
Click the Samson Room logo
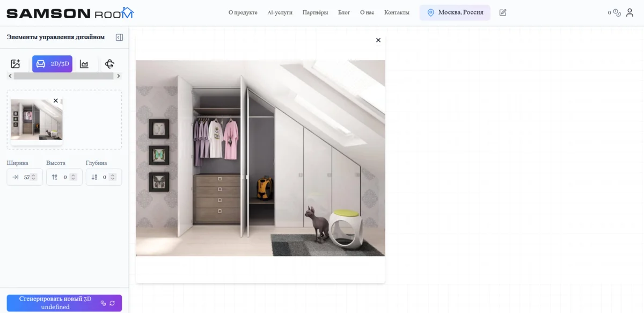point(70,13)
